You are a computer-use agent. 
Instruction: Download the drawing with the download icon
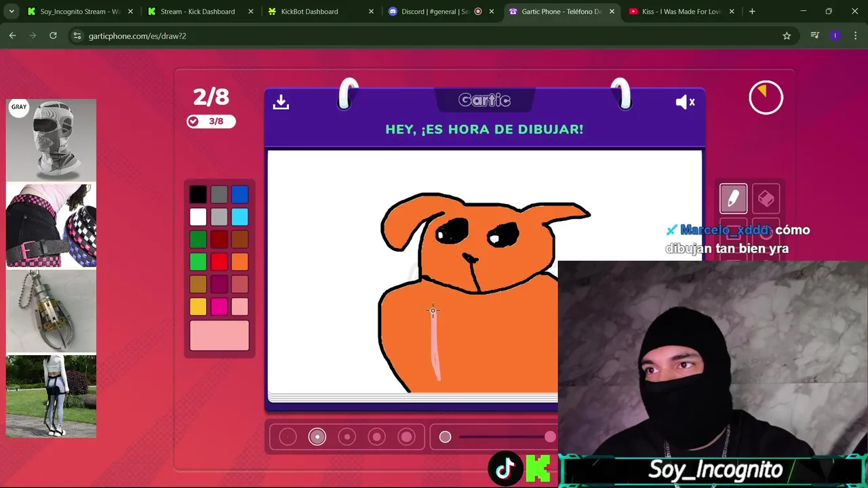click(x=281, y=102)
